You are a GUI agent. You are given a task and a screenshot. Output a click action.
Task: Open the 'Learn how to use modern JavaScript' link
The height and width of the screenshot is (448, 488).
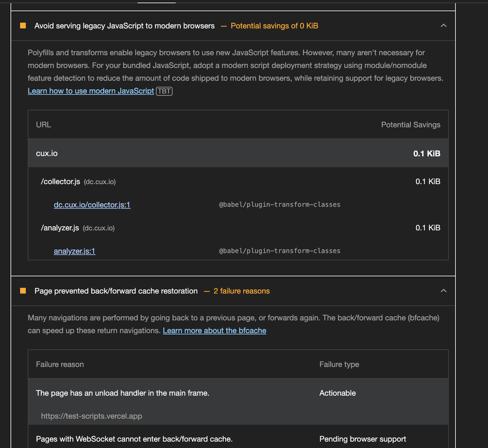(x=90, y=91)
